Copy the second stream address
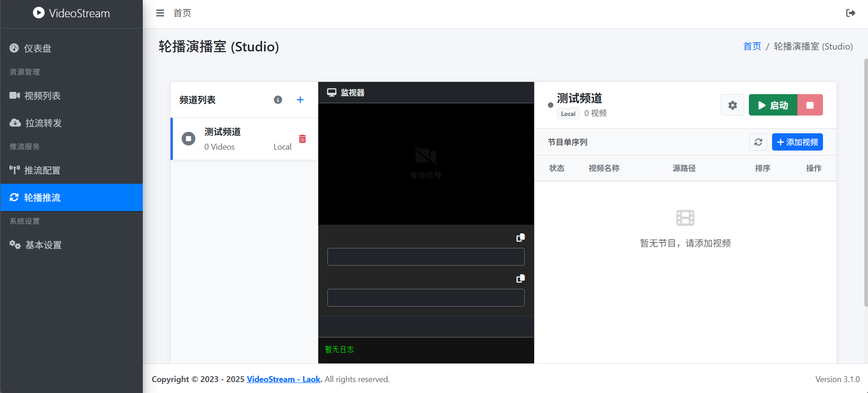This screenshot has width=868, height=393. point(521,278)
